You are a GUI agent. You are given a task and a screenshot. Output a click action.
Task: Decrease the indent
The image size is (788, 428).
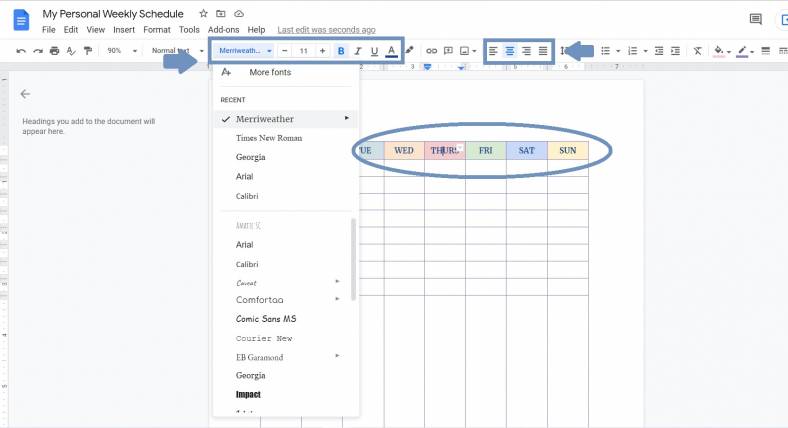(659, 51)
